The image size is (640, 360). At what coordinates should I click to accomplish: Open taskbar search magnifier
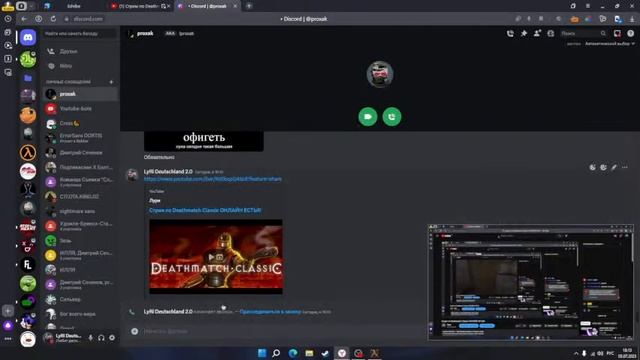click(x=276, y=353)
